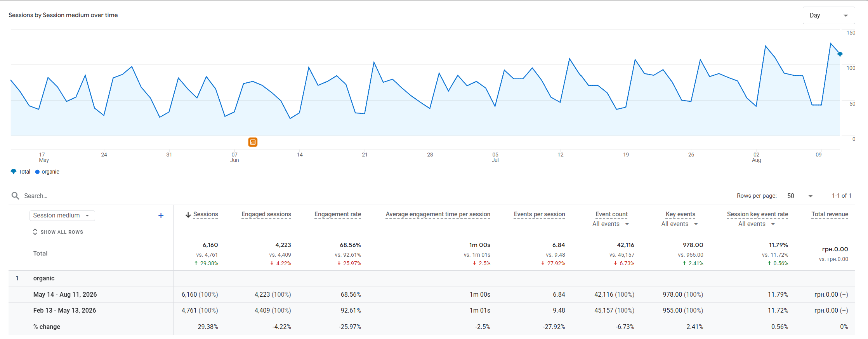This screenshot has height=339, width=868.
Task: Click the search magnifier icon
Action: pyautogui.click(x=16, y=196)
